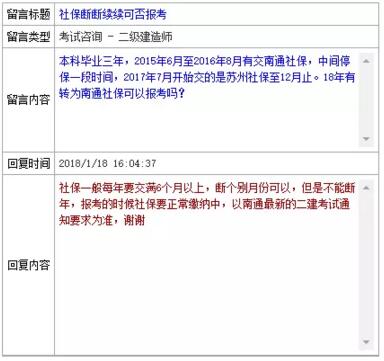Click the first line of the reply starting 社保一般每年
Screen dimensions: 384x361
click(x=207, y=188)
